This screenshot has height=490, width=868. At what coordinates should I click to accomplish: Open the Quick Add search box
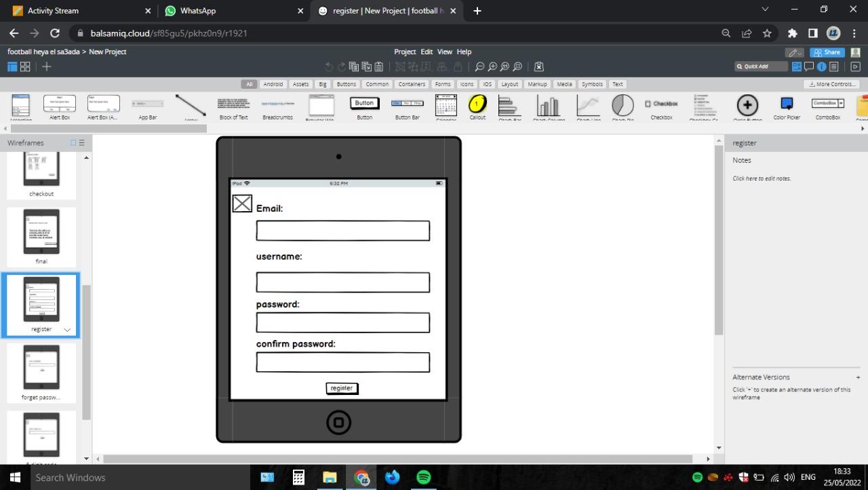[761, 66]
